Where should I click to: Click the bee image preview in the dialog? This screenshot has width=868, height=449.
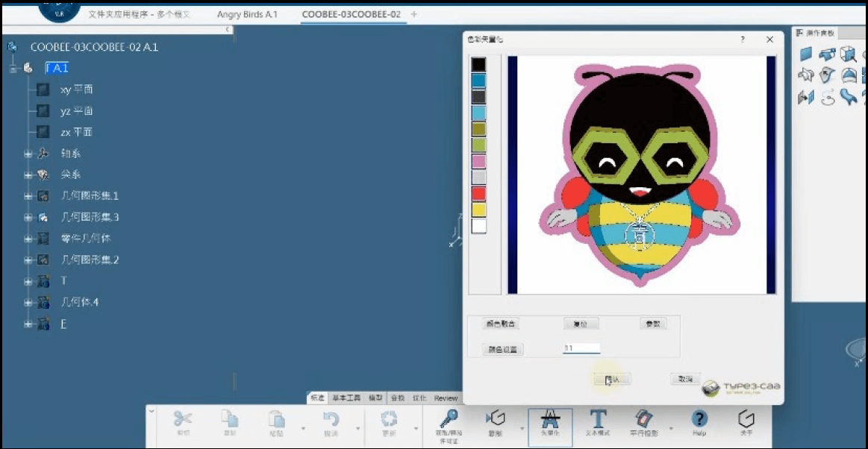coord(642,175)
